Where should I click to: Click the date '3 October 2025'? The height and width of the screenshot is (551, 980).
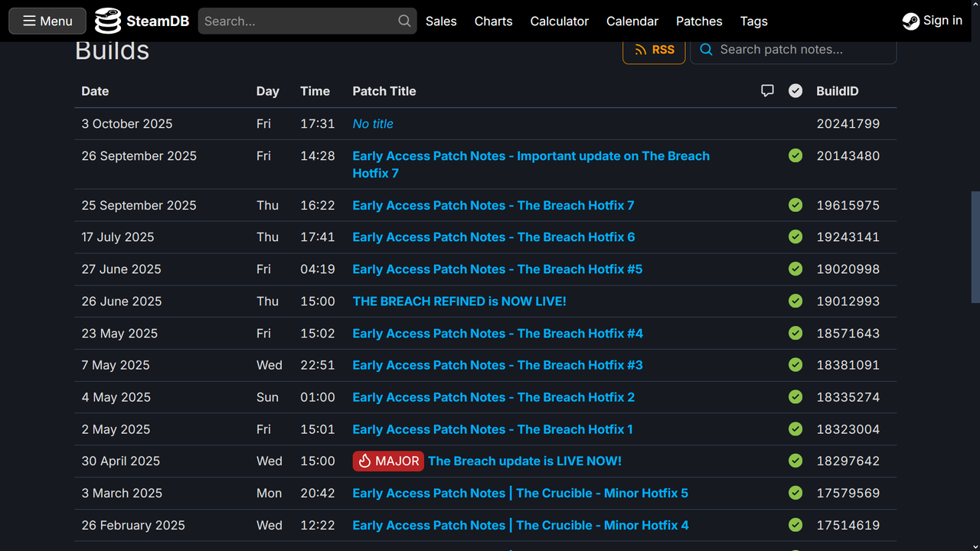(x=127, y=124)
